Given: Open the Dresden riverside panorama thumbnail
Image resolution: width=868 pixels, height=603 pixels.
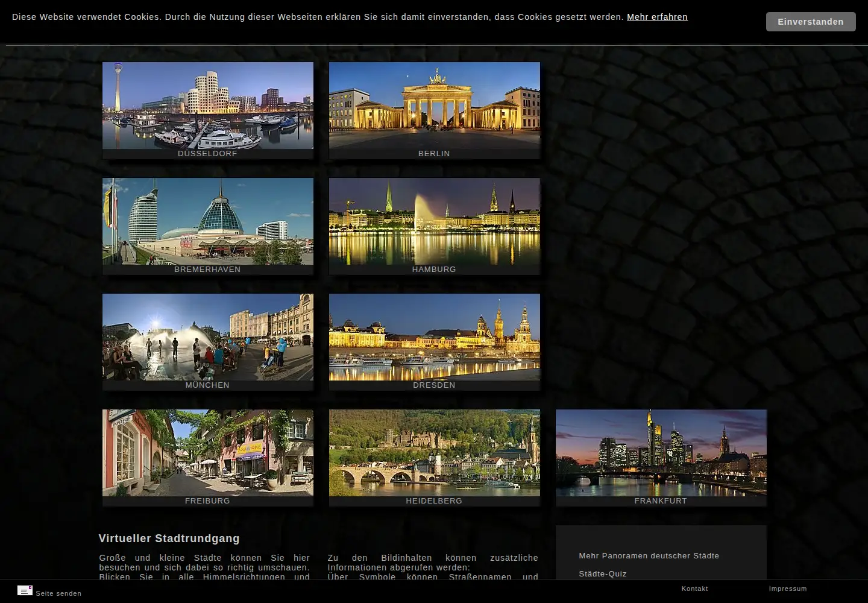Looking at the screenshot, I should [x=435, y=337].
